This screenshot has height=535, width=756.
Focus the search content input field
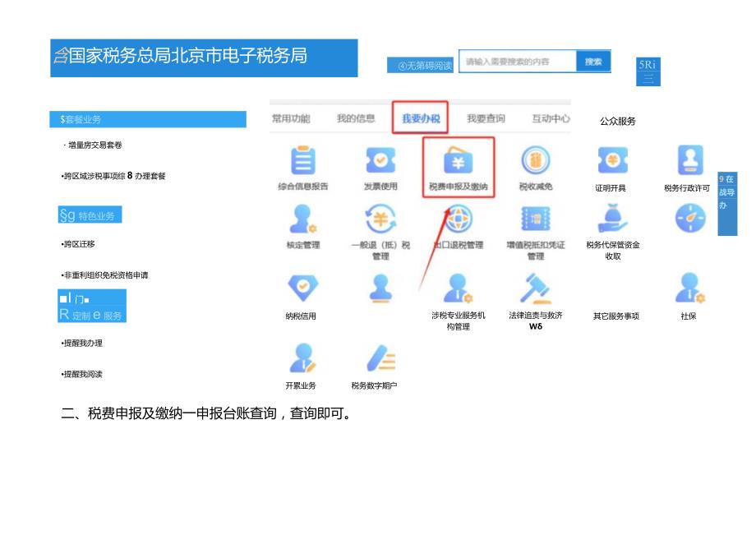(x=518, y=62)
